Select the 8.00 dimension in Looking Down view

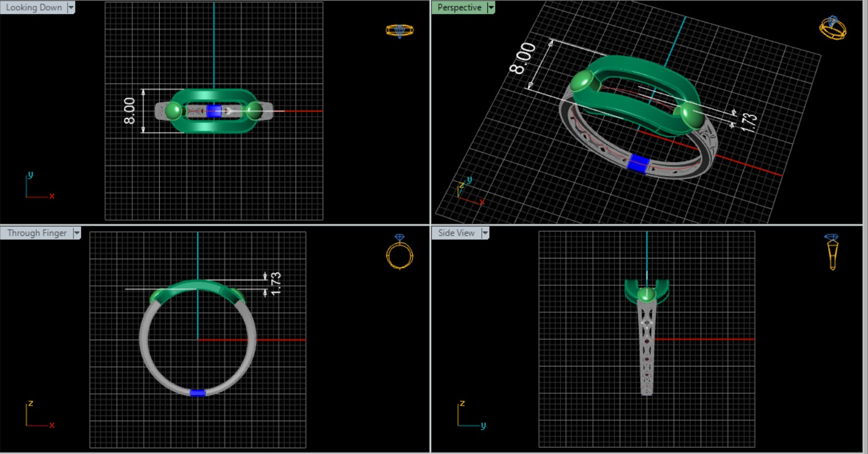[x=129, y=111]
